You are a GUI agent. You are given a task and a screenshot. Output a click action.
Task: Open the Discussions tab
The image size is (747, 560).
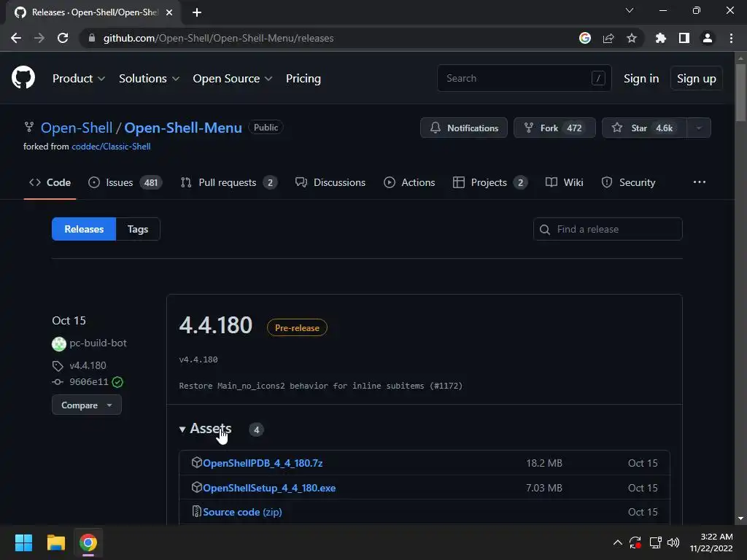coord(330,182)
